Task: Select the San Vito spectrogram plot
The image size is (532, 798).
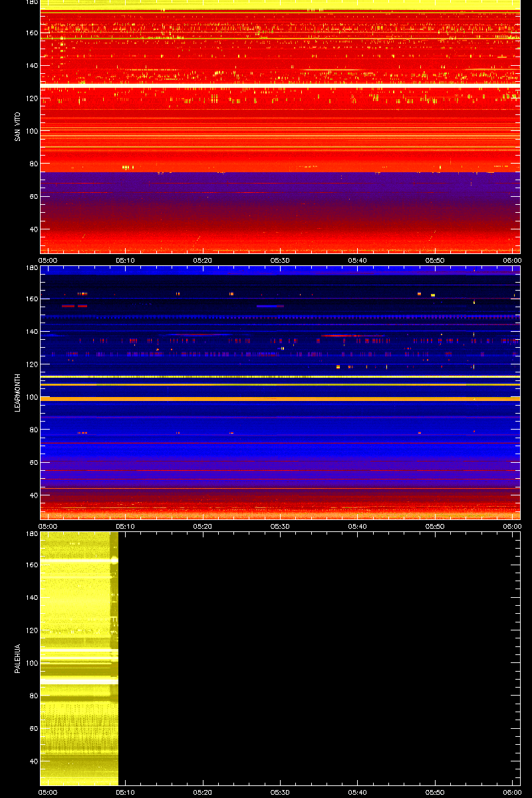Action: click(x=280, y=126)
